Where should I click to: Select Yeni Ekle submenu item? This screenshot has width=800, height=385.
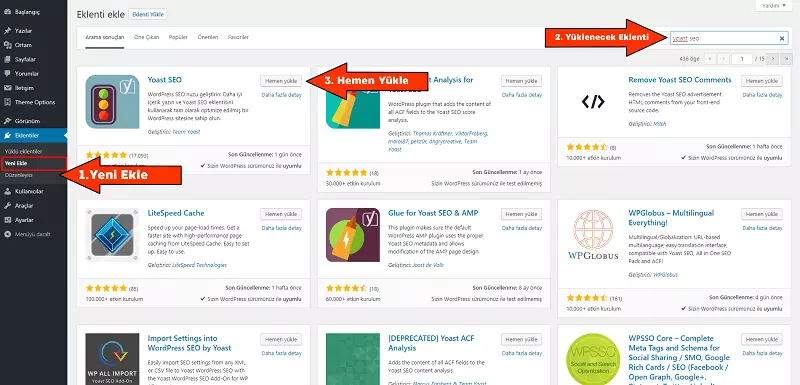(x=16, y=163)
